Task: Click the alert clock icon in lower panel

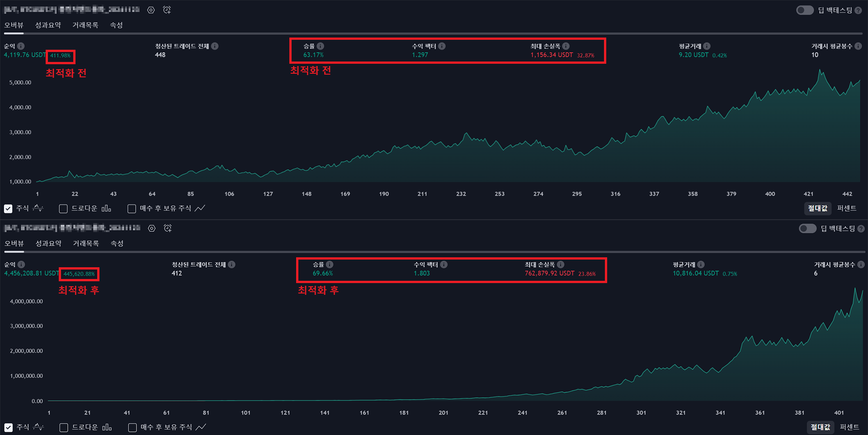Action: pyautogui.click(x=168, y=228)
